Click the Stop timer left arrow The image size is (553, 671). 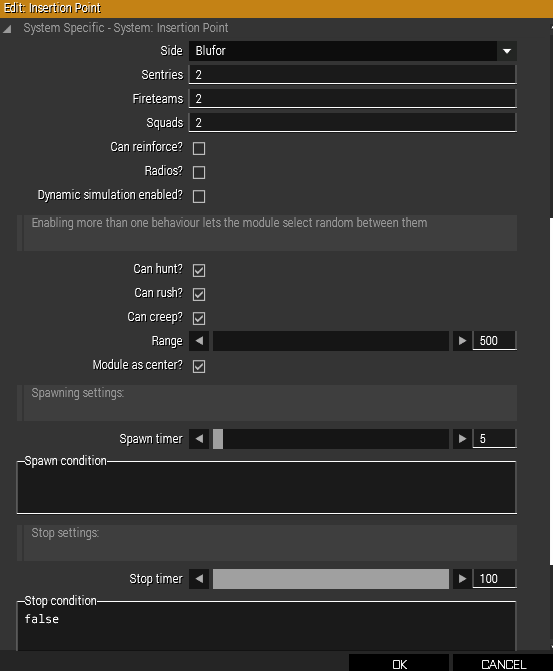click(x=199, y=579)
